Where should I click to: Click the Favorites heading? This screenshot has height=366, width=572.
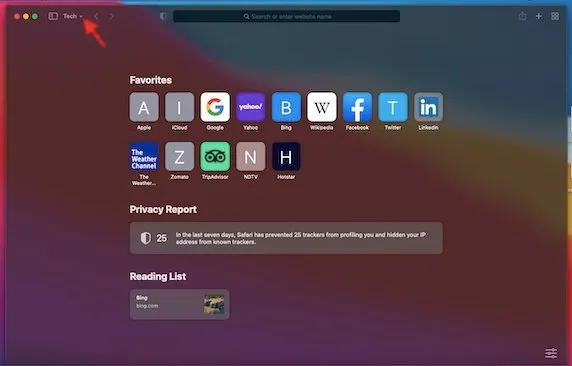coord(151,80)
